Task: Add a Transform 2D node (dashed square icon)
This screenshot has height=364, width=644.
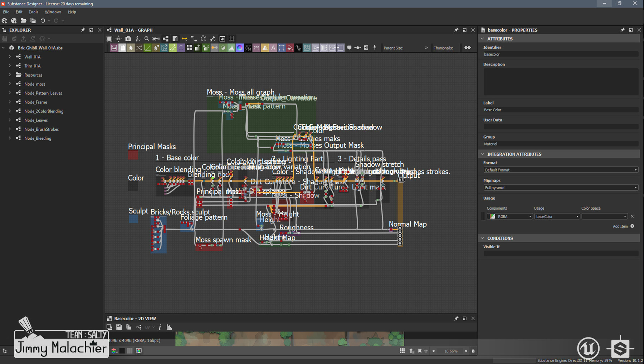Action: pos(282,48)
